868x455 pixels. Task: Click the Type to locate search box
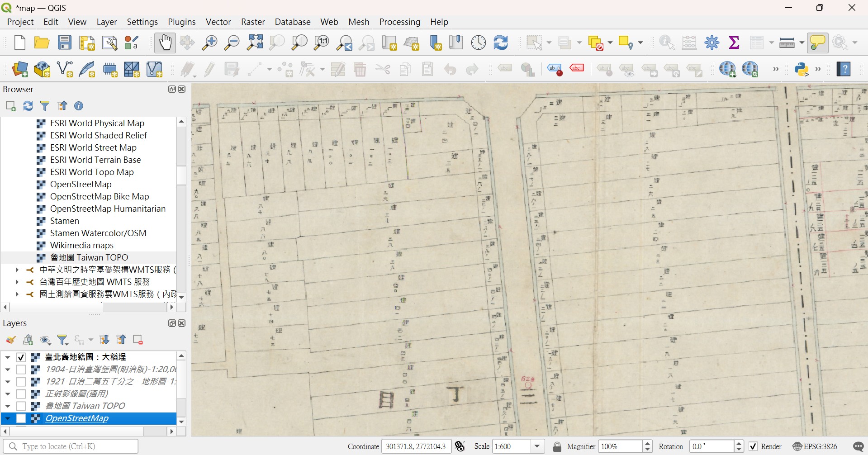click(71, 447)
